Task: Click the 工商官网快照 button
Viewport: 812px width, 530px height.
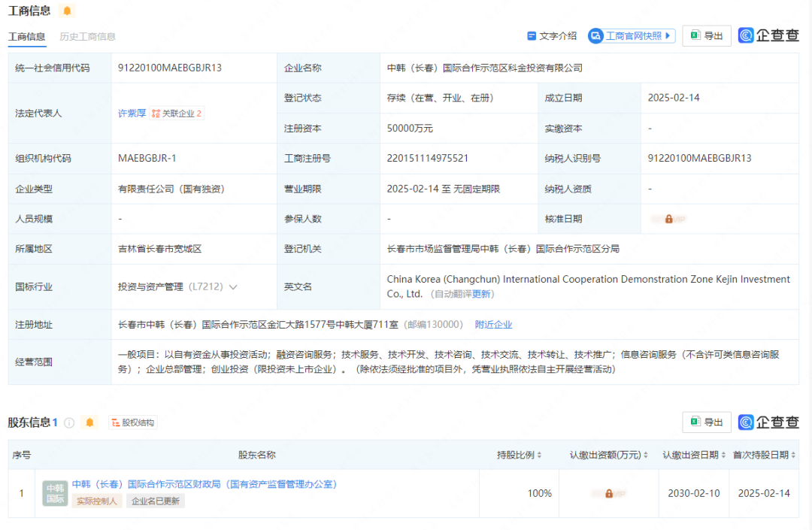Action: pyautogui.click(x=632, y=36)
